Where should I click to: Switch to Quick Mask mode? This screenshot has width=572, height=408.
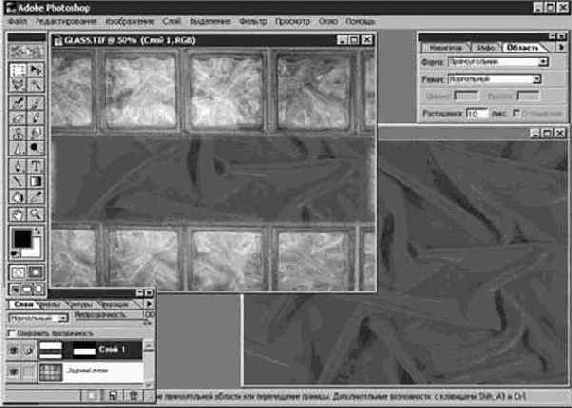tap(35, 272)
